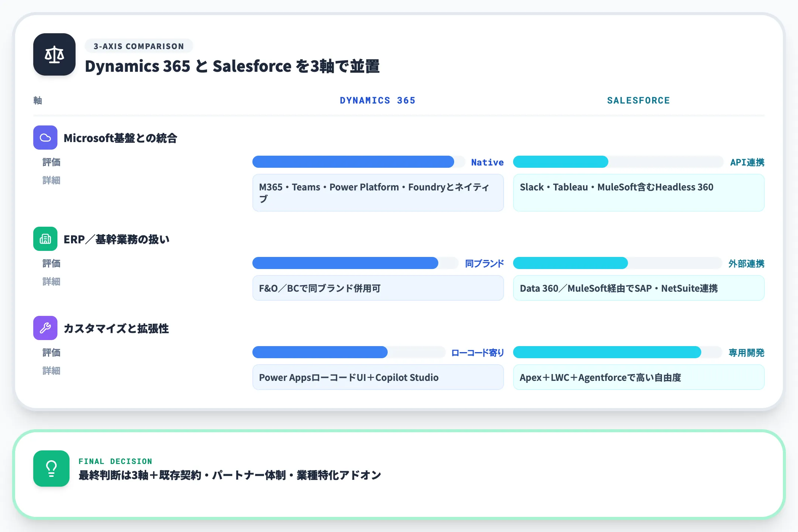Click the 外部連携 rating label

click(x=746, y=263)
